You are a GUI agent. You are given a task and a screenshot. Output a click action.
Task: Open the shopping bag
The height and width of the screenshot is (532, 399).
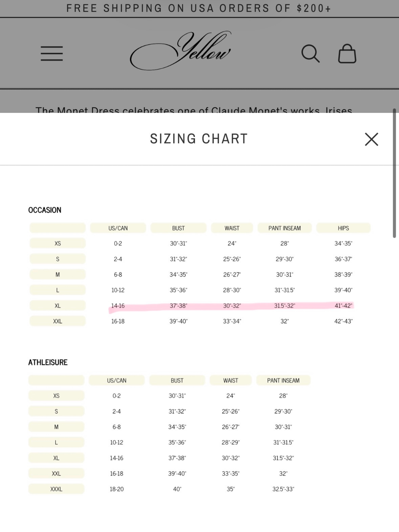click(347, 53)
